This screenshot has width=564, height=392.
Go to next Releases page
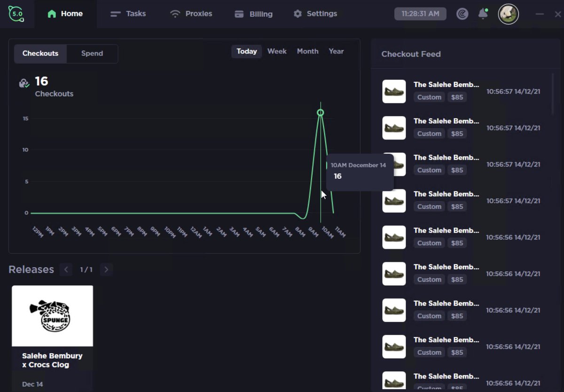coord(106,269)
